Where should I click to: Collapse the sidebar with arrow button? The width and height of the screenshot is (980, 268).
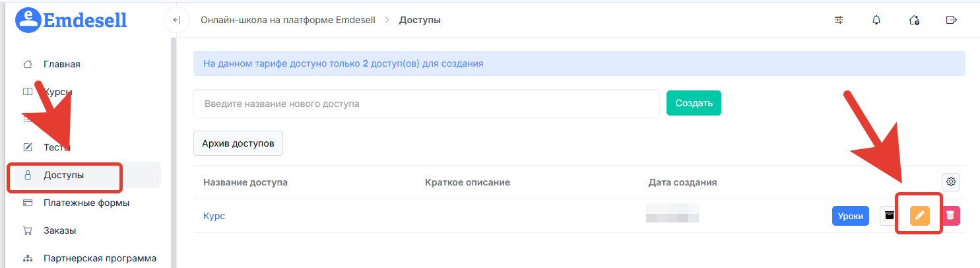[176, 20]
